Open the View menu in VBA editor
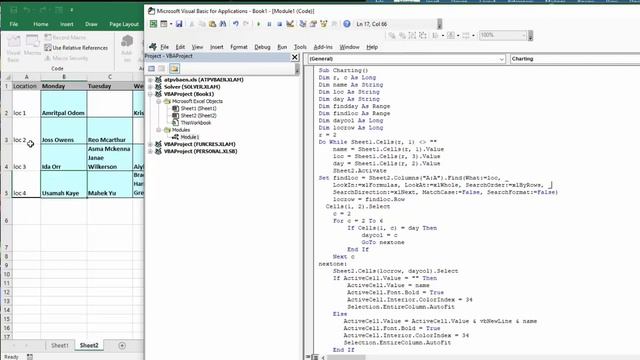 point(197,47)
